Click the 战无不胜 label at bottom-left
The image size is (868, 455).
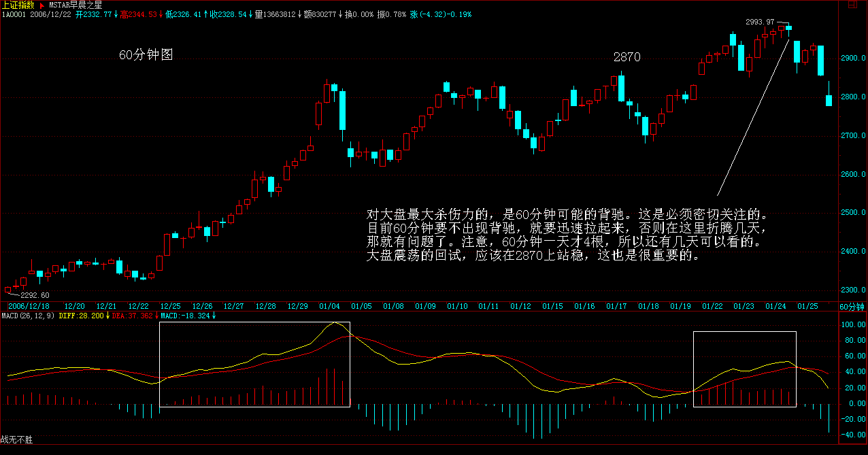[x=16, y=440]
